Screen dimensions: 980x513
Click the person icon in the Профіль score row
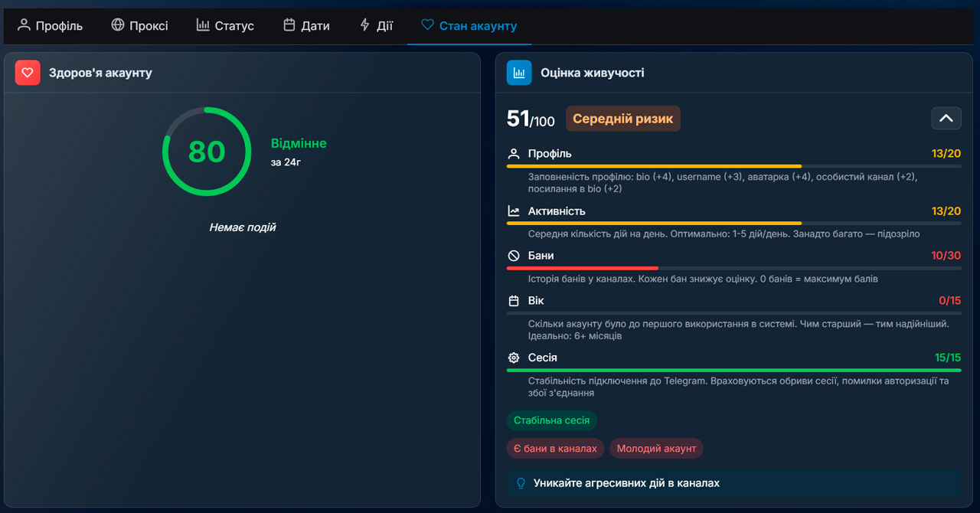(514, 153)
